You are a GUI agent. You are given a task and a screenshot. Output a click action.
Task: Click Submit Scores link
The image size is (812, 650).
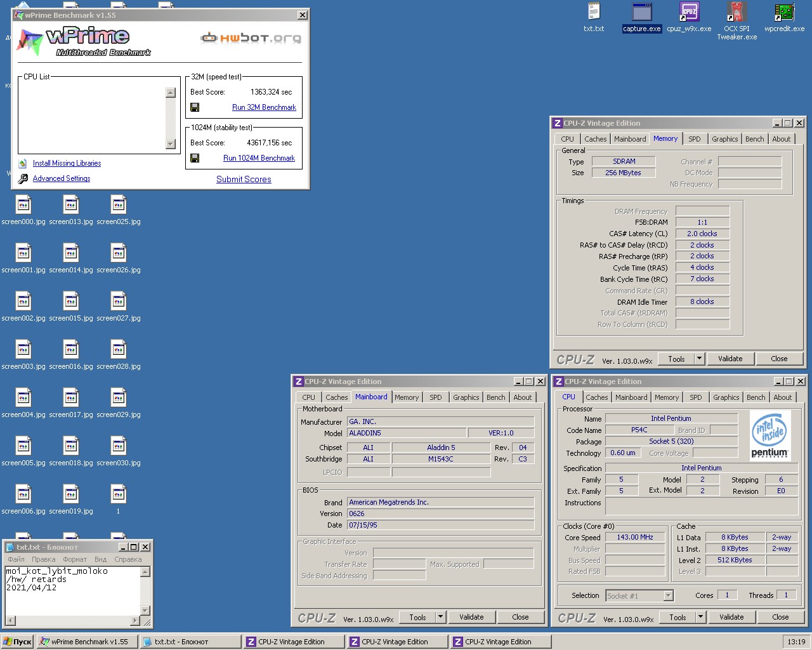coord(244,180)
